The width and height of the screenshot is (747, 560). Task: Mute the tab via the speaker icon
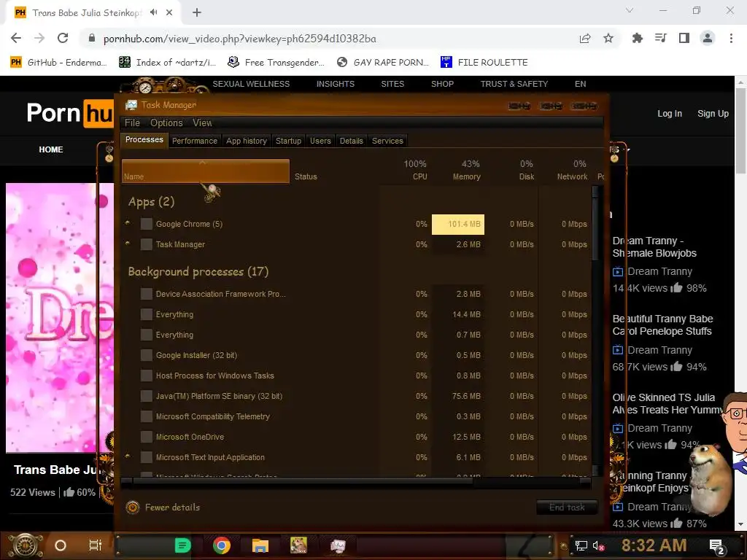point(153,12)
